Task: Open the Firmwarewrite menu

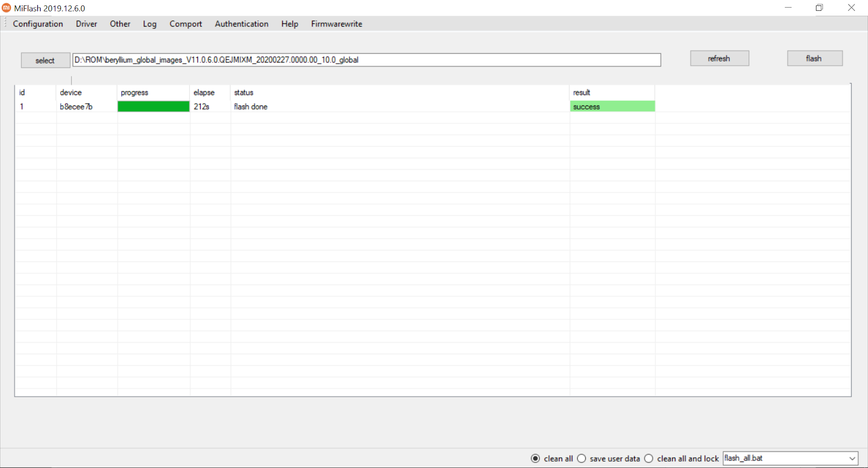Action: click(336, 24)
